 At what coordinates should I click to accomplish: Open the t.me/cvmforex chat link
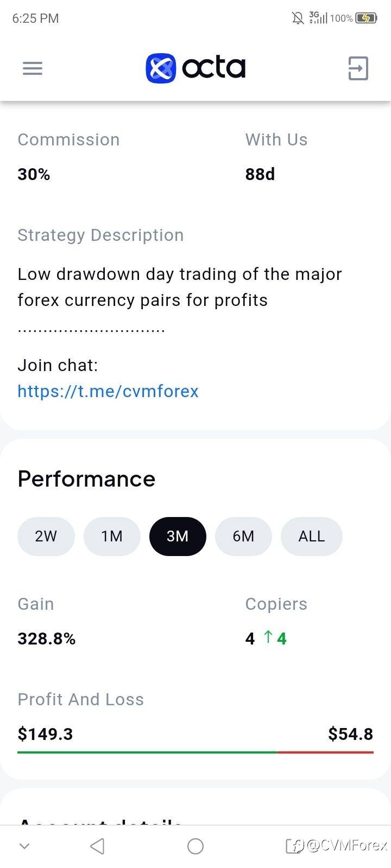pos(108,391)
